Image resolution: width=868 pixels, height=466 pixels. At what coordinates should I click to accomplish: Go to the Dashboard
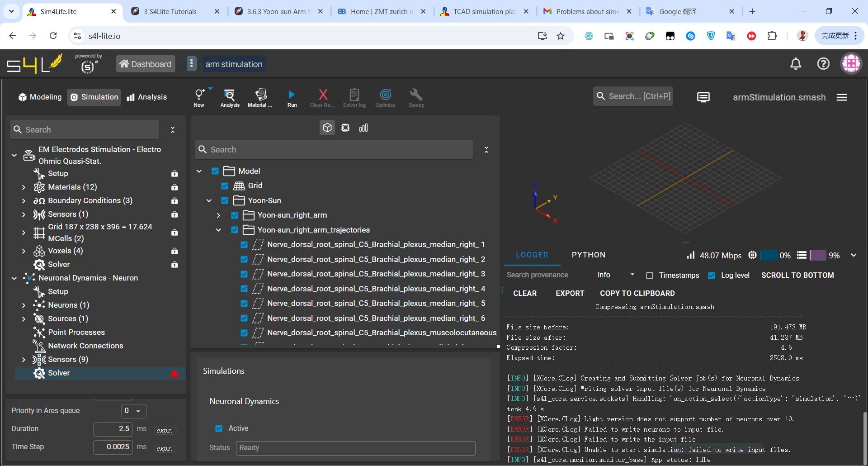[x=146, y=64]
